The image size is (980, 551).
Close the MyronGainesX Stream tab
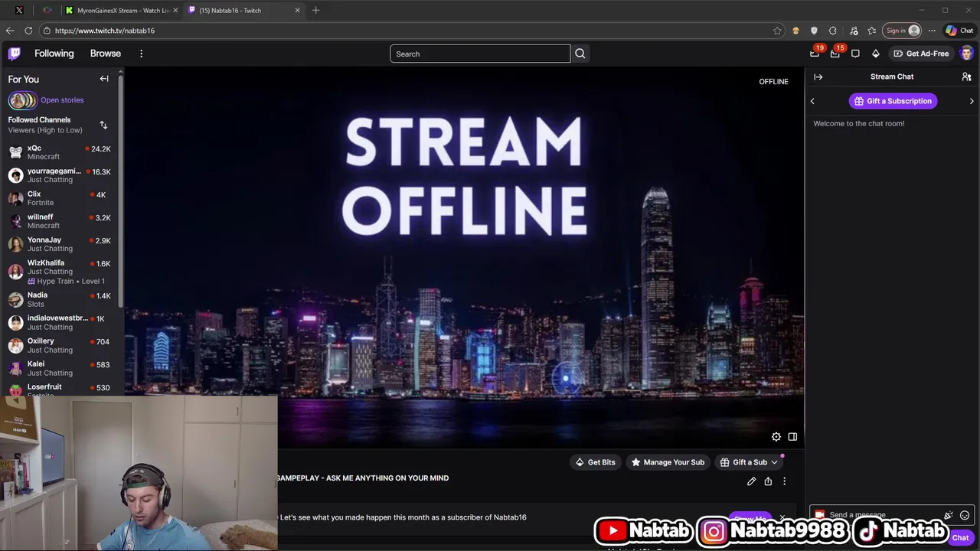[x=175, y=10]
